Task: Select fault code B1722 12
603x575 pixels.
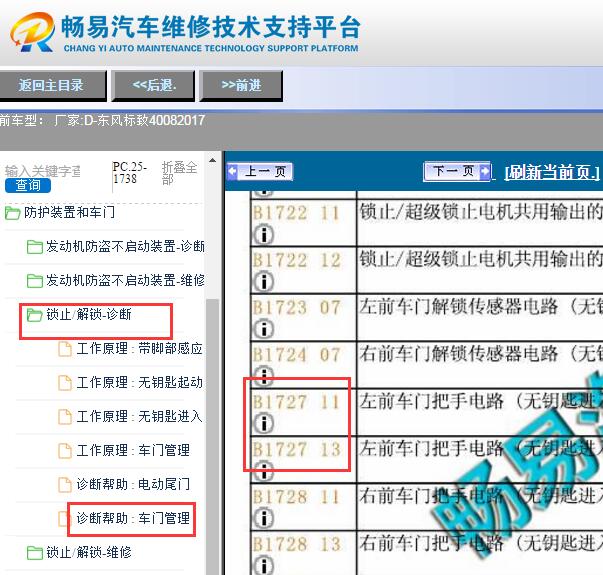Action: click(297, 260)
